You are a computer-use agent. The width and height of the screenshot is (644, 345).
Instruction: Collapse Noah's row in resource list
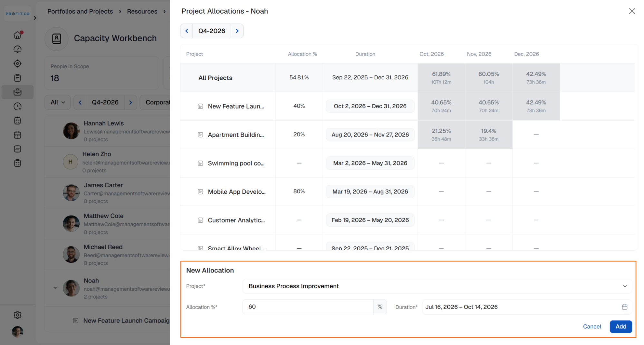click(55, 288)
